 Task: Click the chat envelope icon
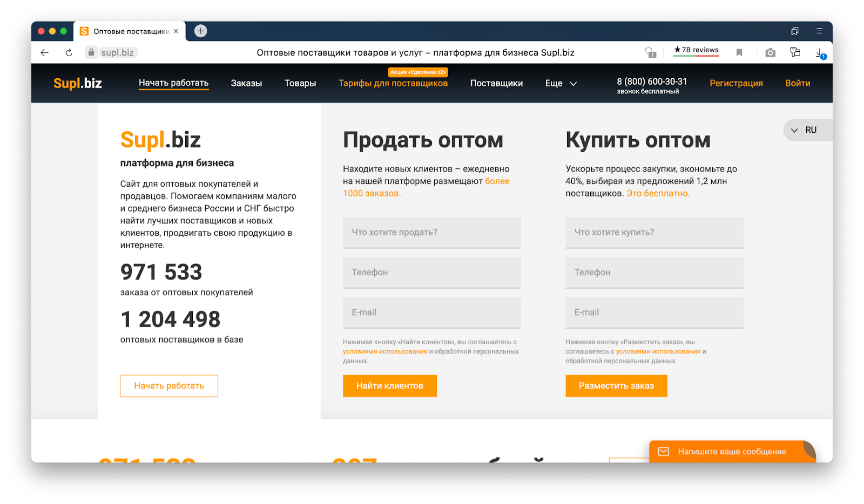tap(664, 452)
